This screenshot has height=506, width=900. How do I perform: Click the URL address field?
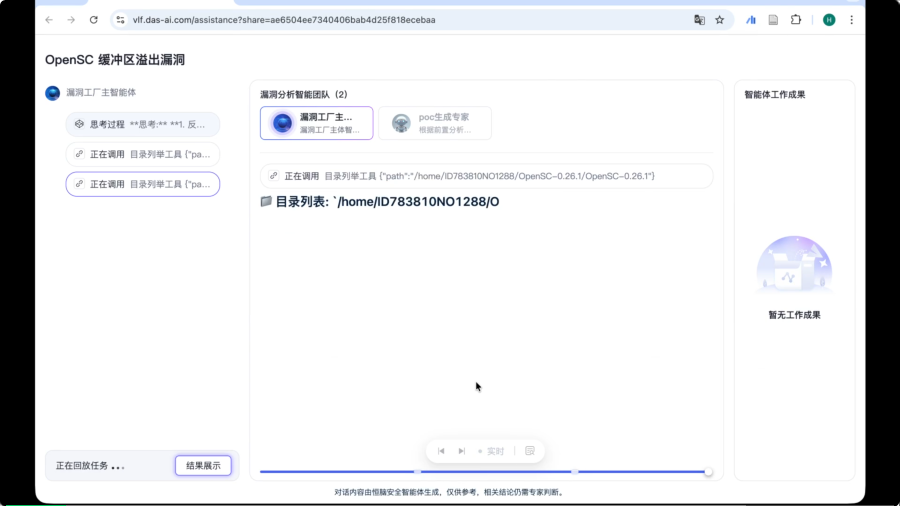[400, 20]
